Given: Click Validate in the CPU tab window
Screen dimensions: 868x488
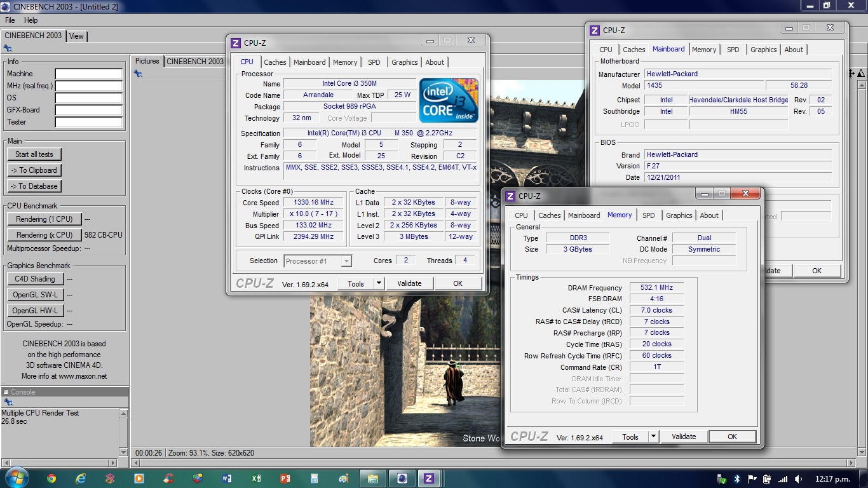Looking at the screenshot, I should pyautogui.click(x=409, y=284).
